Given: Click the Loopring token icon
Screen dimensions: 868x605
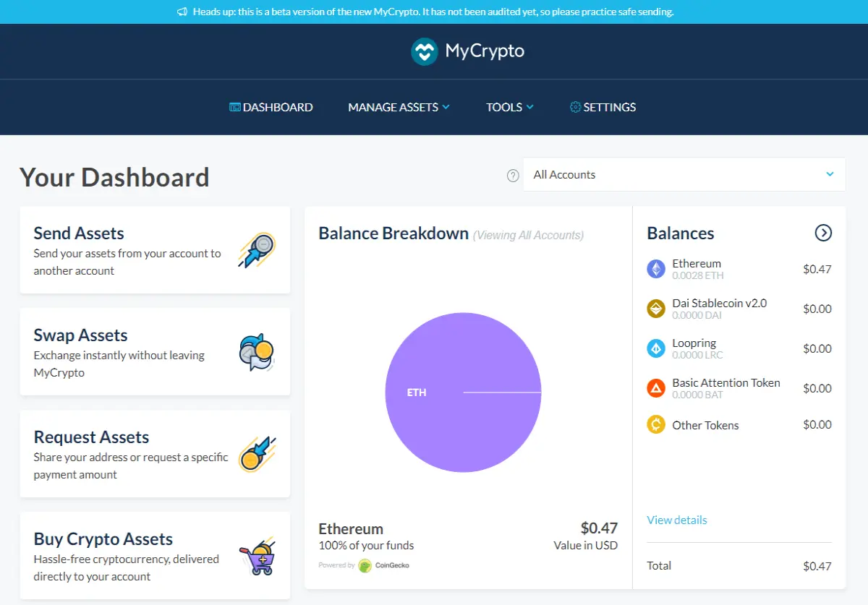Looking at the screenshot, I should click(656, 349).
